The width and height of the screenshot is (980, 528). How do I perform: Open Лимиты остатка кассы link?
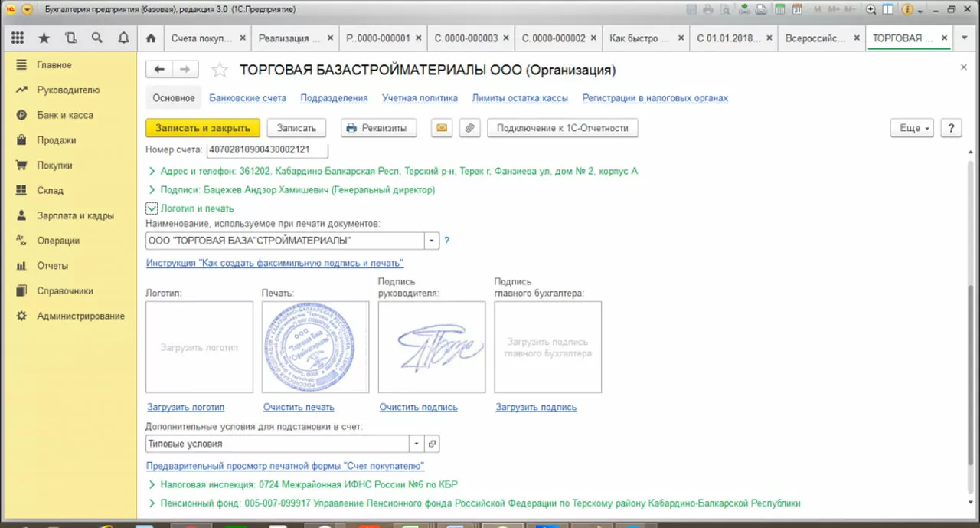pyautogui.click(x=520, y=98)
